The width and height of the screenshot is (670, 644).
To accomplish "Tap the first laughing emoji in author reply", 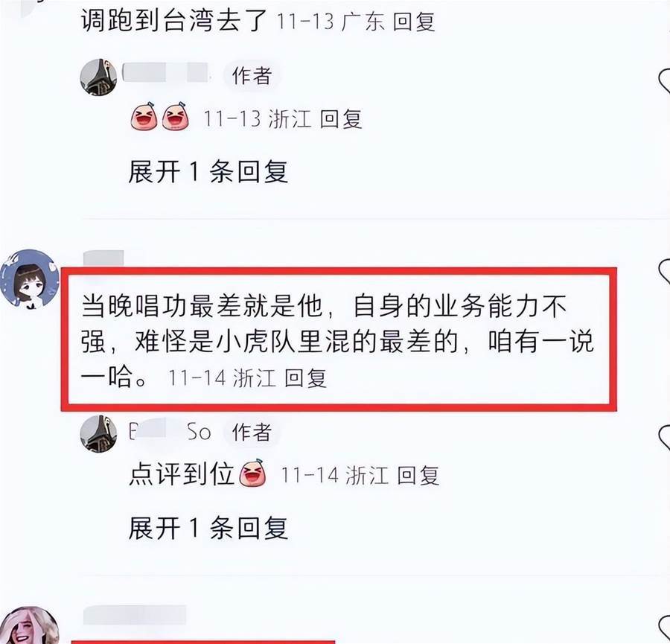I will click(x=144, y=116).
